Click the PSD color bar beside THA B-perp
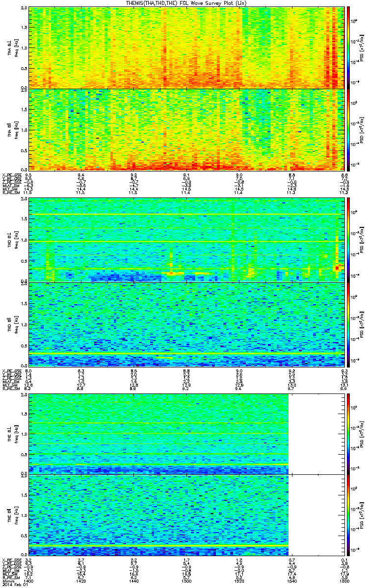The height and width of the screenshot is (588, 368). tap(349, 48)
